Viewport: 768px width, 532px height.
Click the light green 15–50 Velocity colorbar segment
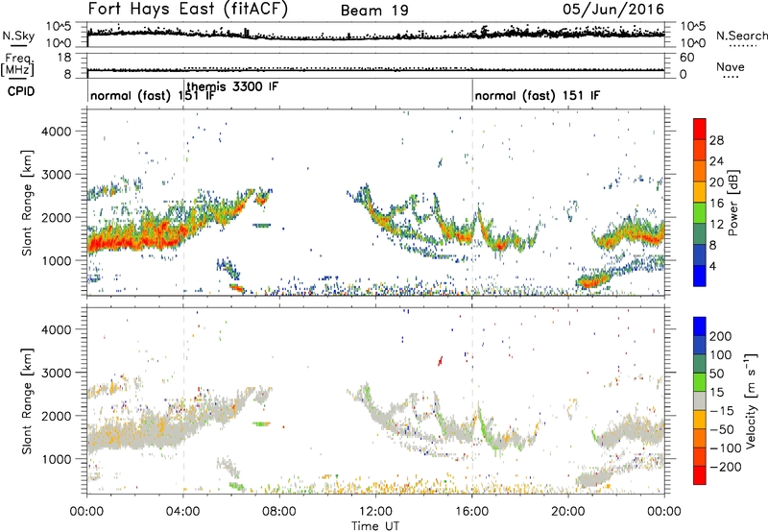700,382
